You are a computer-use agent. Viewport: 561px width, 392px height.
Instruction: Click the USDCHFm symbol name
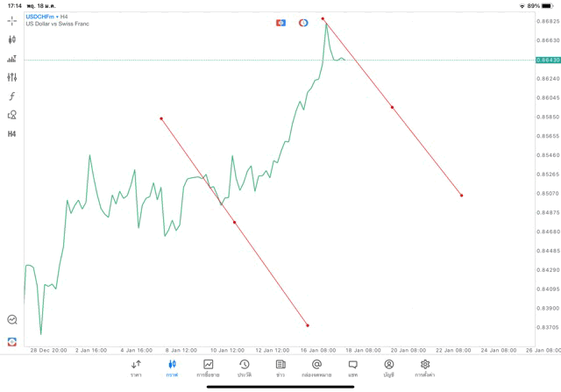coord(40,17)
